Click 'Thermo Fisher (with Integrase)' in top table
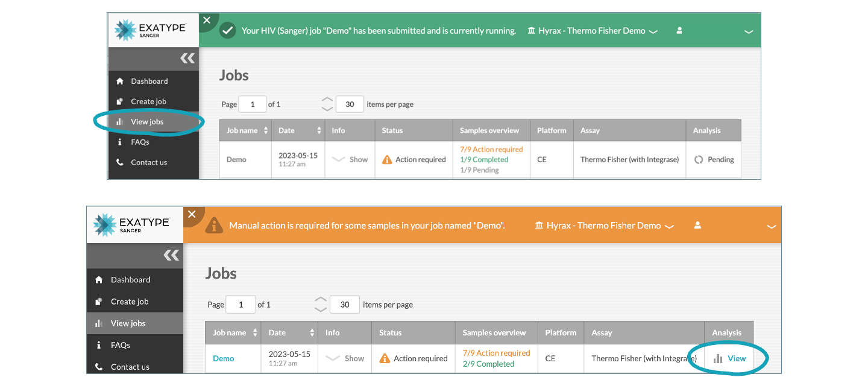Screen dimensions: 868x386 pos(629,160)
